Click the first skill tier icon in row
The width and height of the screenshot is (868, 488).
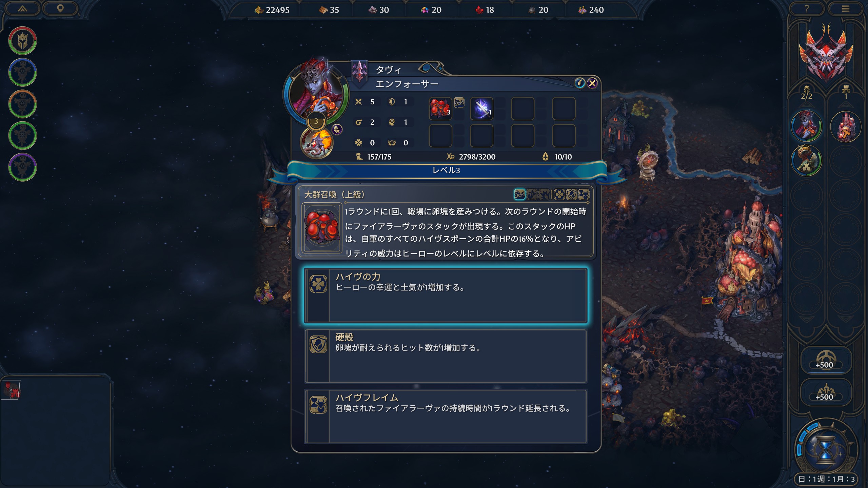[x=519, y=194]
